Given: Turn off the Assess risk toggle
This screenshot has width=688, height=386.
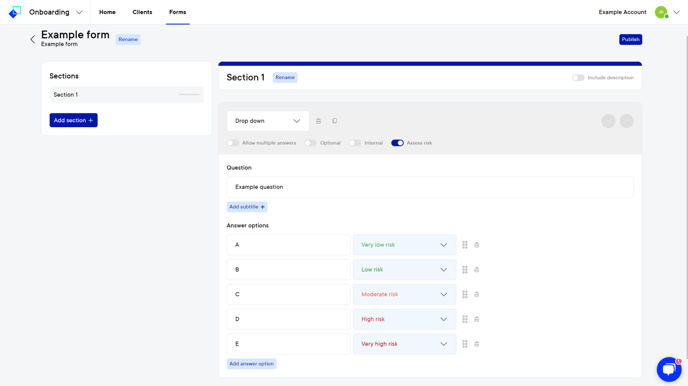Looking at the screenshot, I should pos(398,143).
